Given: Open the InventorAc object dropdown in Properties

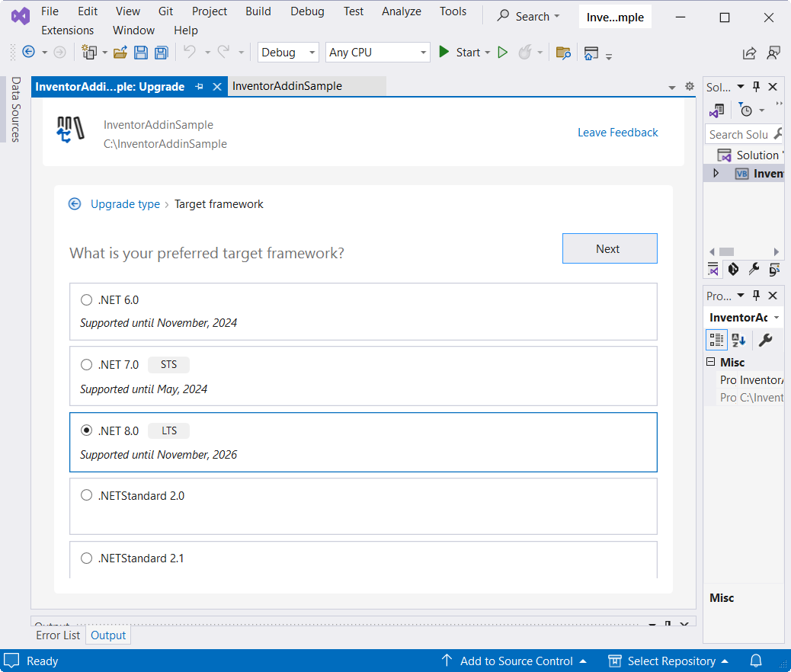Looking at the screenshot, I should (x=777, y=317).
